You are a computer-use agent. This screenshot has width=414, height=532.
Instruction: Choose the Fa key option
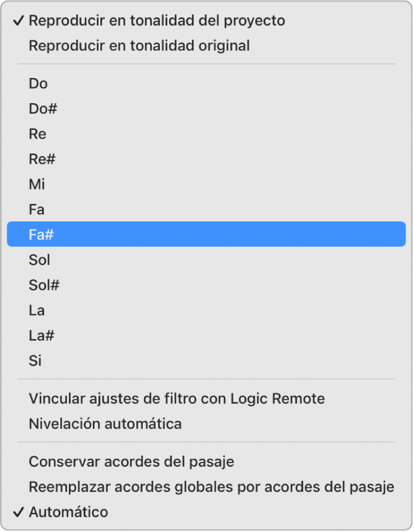[x=37, y=210]
